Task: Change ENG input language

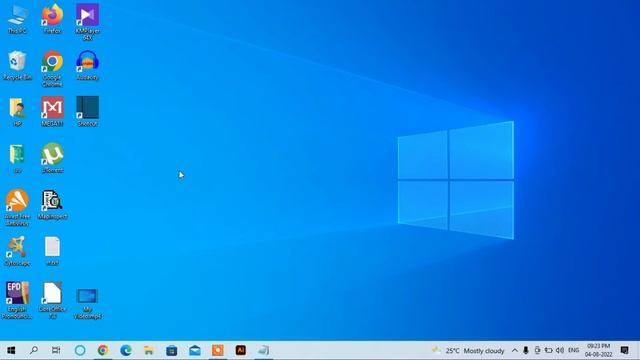Action: [x=573, y=350]
